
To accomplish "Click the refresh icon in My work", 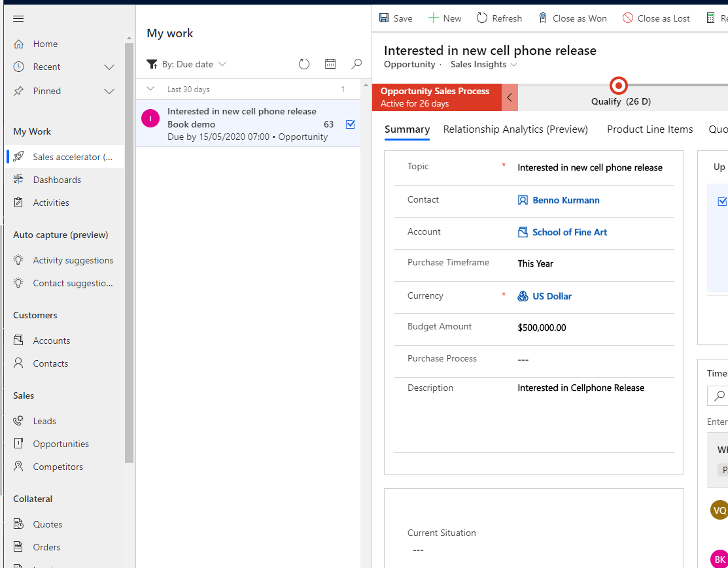I will tap(304, 64).
